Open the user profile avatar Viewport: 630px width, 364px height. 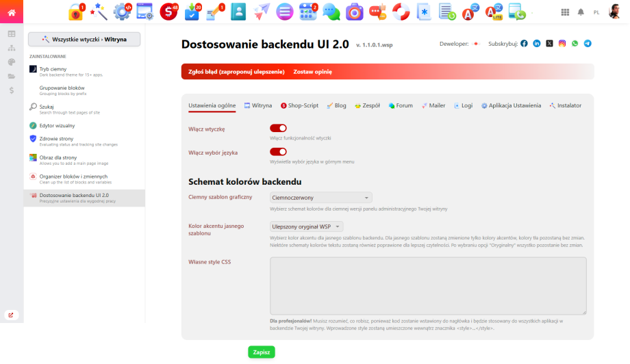coord(614,12)
